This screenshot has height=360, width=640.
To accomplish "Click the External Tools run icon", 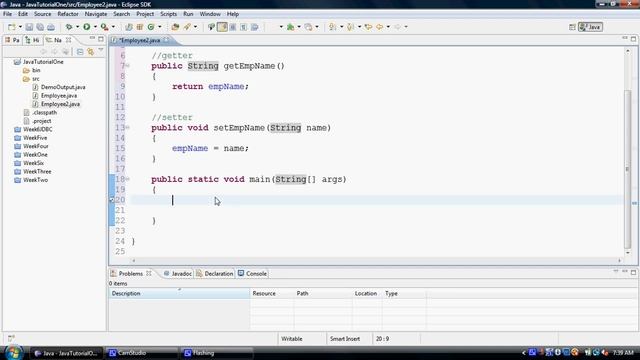I will pyautogui.click(x=104, y=27).
